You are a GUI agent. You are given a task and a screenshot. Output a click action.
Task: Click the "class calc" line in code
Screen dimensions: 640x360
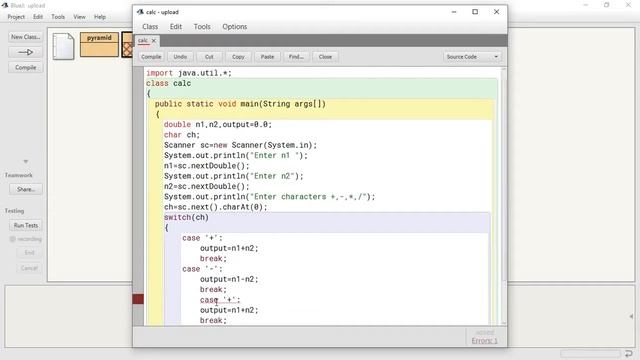click(x=169, y=83)
